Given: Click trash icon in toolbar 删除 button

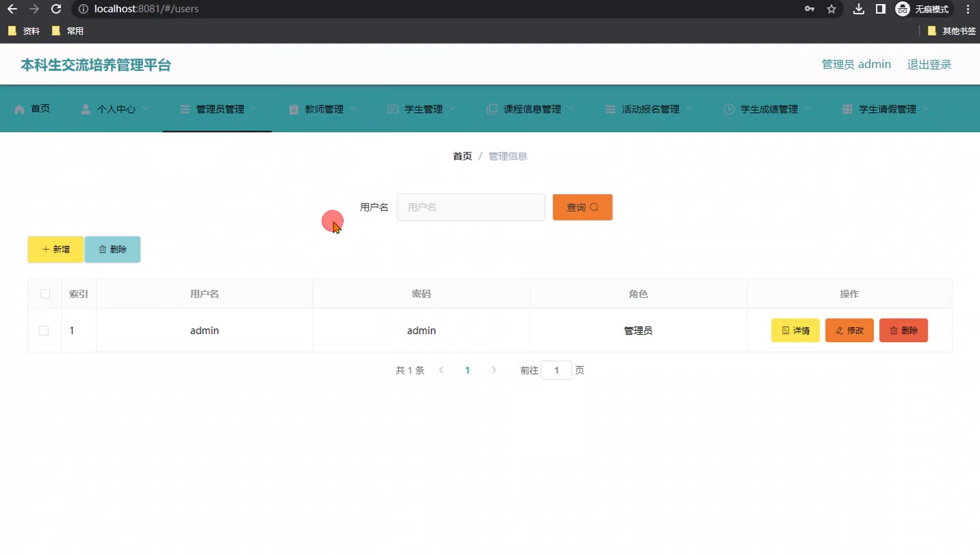Looking at the screenshot, I should (103, 250).
